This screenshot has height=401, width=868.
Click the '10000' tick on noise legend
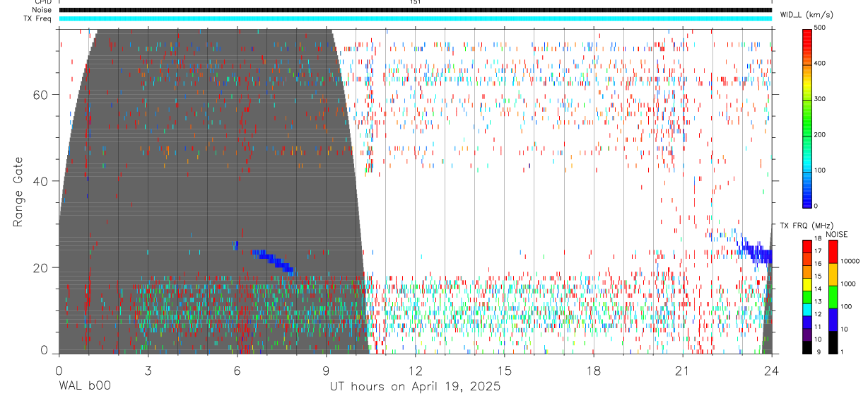click(850, 262)
